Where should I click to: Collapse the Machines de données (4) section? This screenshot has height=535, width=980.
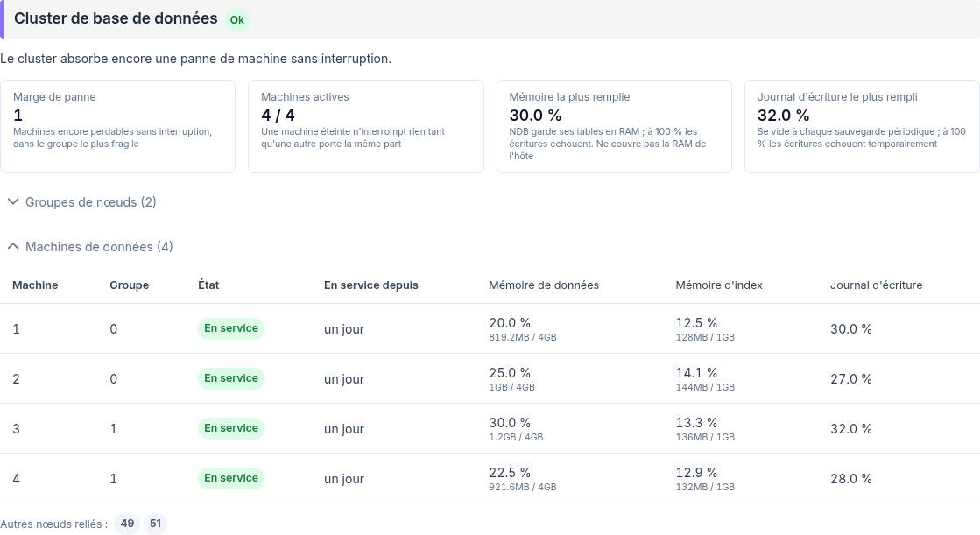90,247
